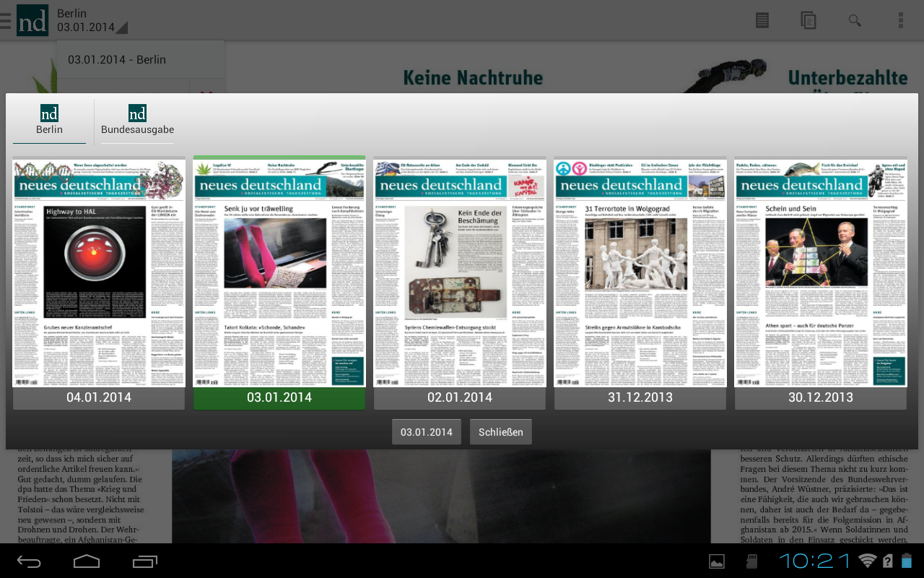Screen dimensions: 924x578
Task: Open the page overview icon
Action: click(x=808, y=20)
